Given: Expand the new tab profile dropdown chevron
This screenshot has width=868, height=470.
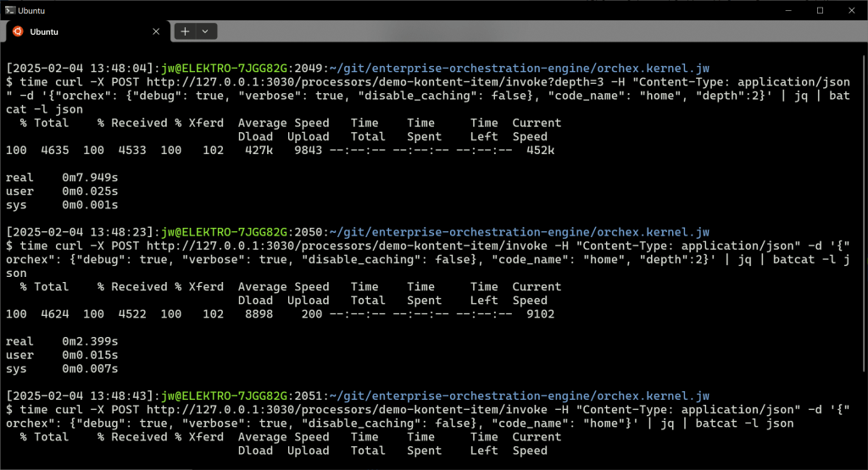Looking at the screenshot, I should [x=205, y=31].
